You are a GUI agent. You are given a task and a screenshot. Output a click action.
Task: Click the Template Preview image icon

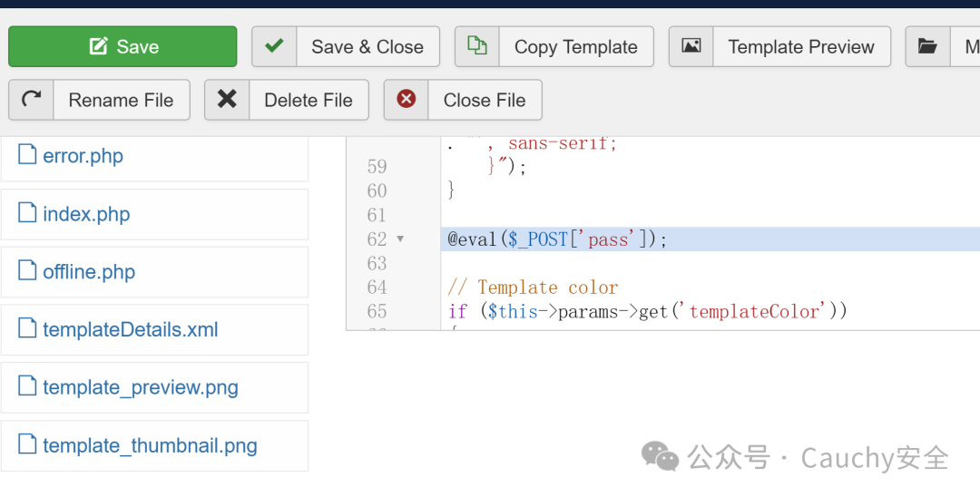coord(691,46)
